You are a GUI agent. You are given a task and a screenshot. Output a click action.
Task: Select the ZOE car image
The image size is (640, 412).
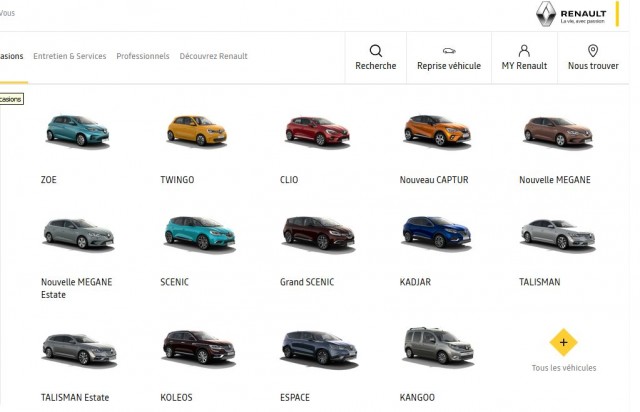click(78, 131)
